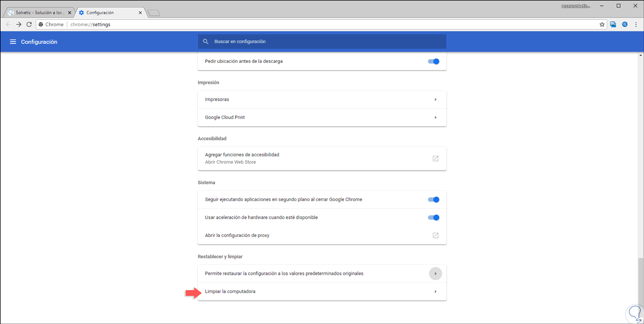
Task: Expand restore default settings arrow
Action: pyautogui.click(x=436, y=274)
